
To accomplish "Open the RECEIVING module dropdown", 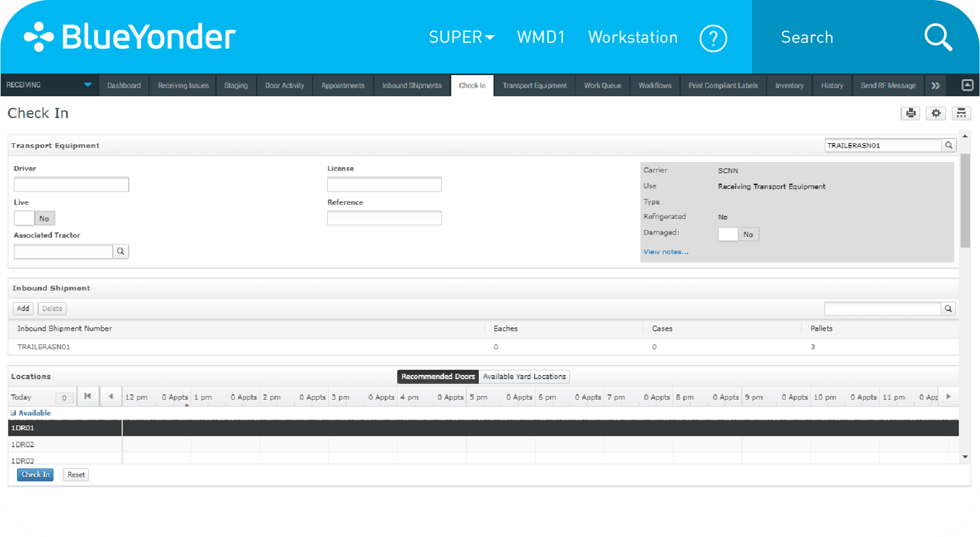I will pos(88,85).
